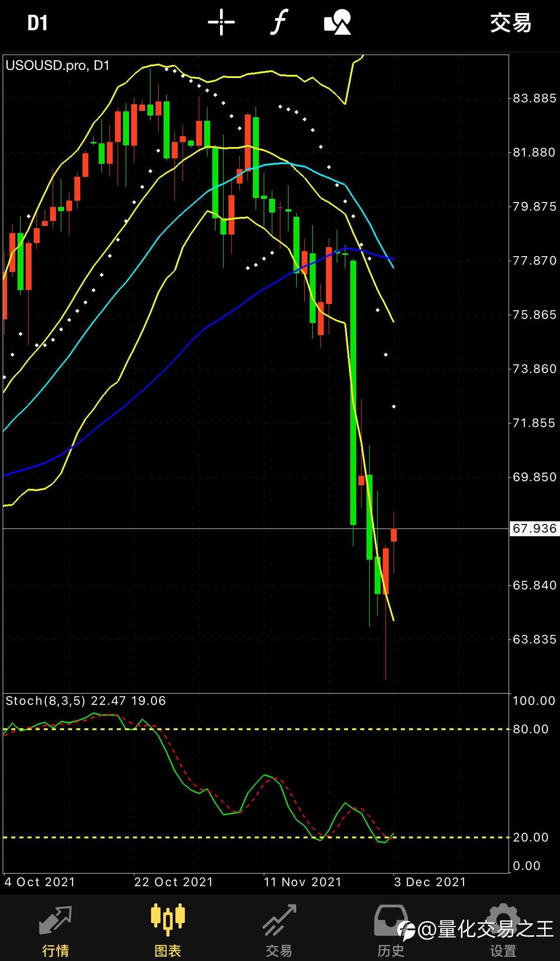This screenshot has height=961, width=560.
Task: Click the 65.840 price axis label
Action: click(x=535, y=585)
